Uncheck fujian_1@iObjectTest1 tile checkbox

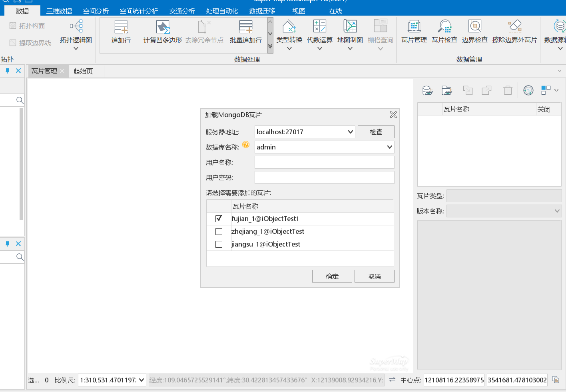pyautogui.click(x=219, y=219)
